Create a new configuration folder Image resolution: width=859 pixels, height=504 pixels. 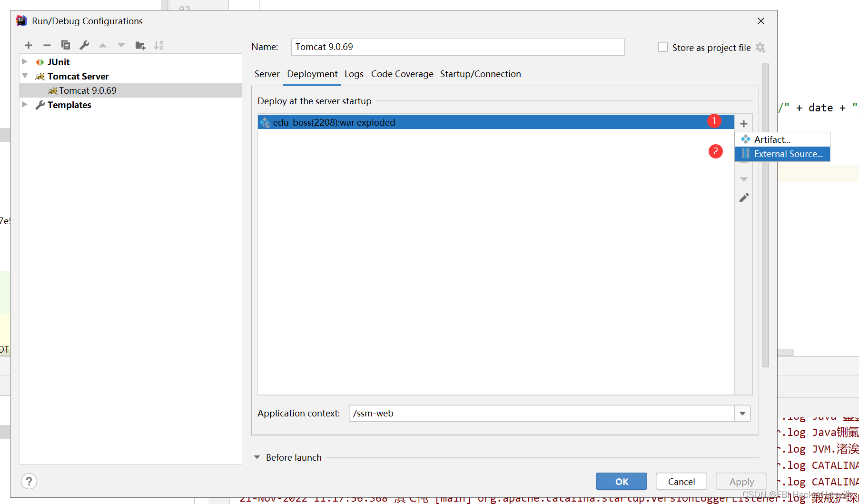[x=140, y=45]
